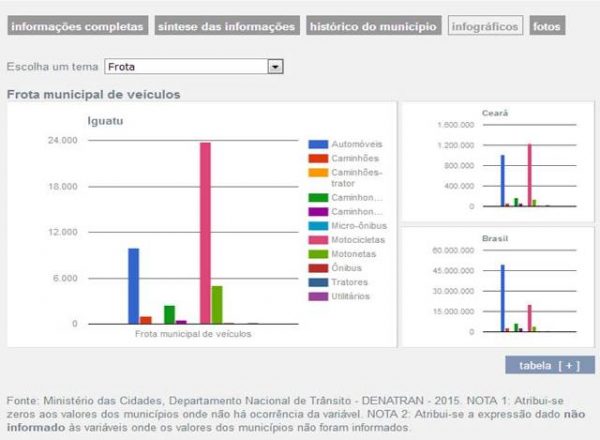Select the infográficos tab
The width and height of the screenshot is (600, 440).
pos(485,26)
